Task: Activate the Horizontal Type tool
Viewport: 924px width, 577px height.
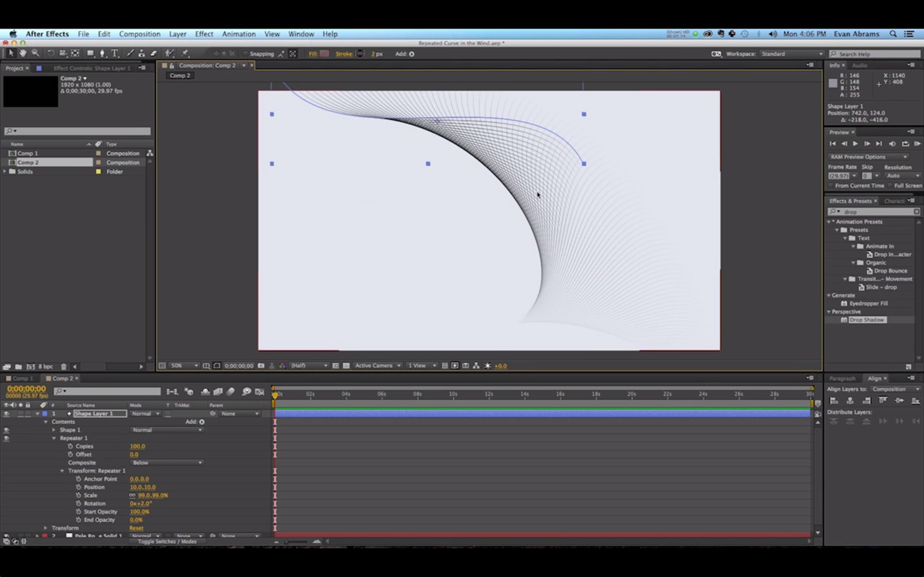Action: [x=115, y=53]
